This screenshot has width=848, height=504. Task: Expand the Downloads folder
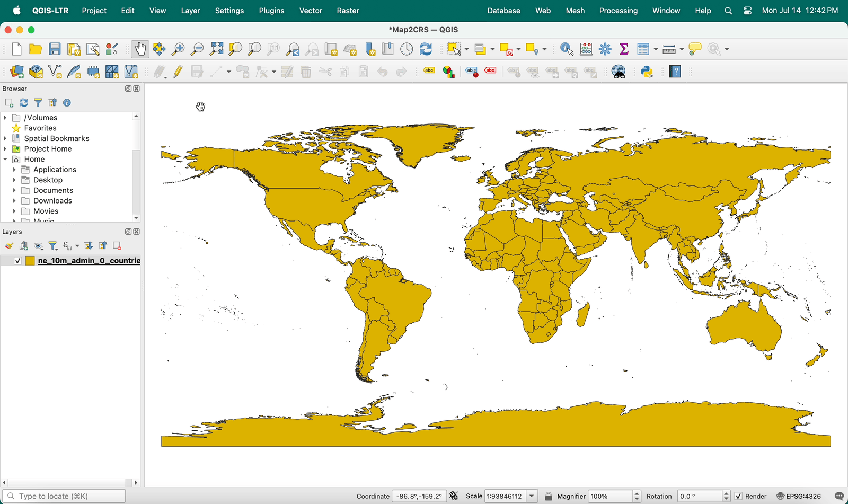click(14, 201)
